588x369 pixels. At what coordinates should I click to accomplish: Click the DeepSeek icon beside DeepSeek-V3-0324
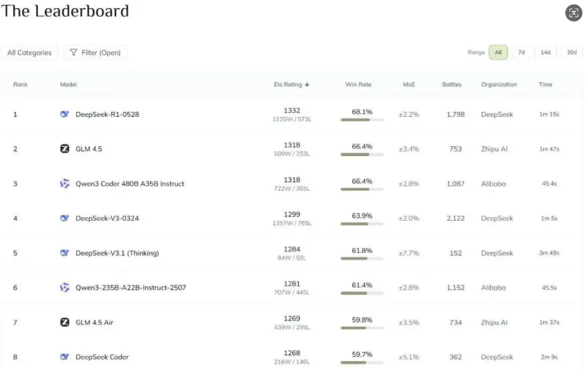coord(65,218)
